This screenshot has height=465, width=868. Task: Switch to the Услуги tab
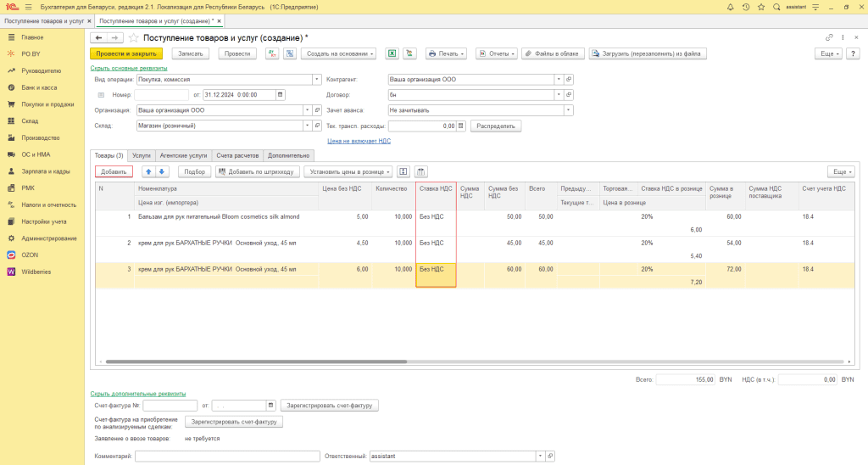coord(142,155)
